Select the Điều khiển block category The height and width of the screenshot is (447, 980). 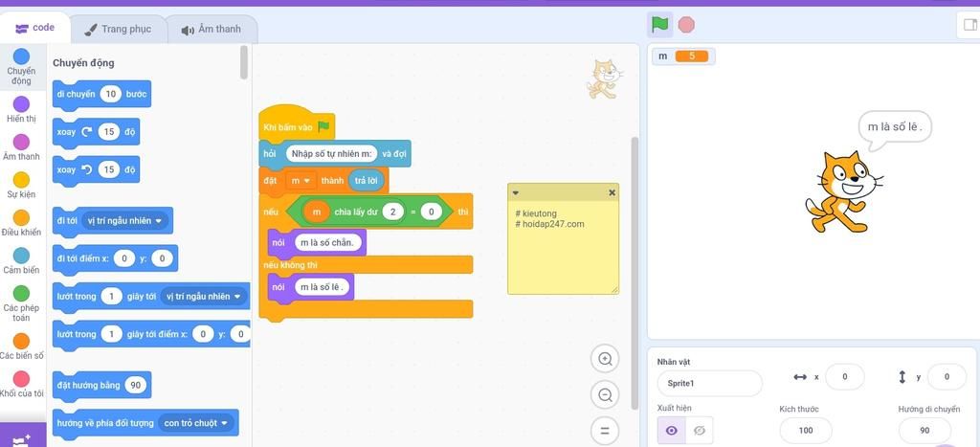21,223
